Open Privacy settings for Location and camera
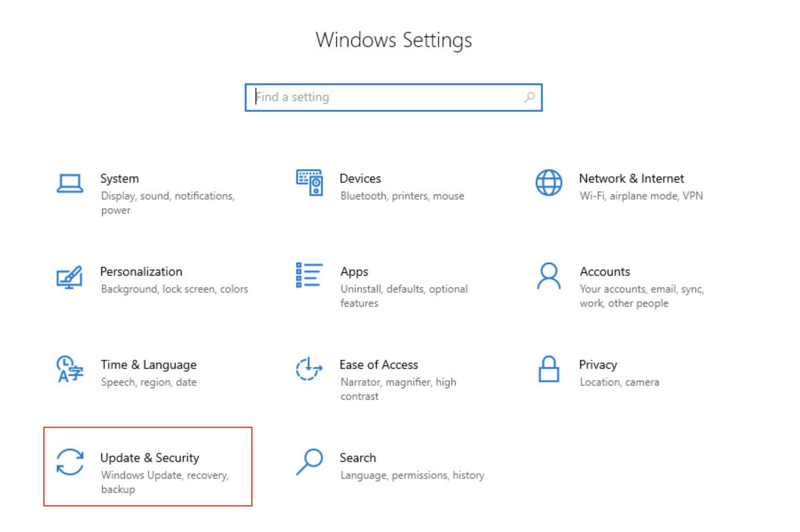Screen dimensions: 800x532 tap(598, 365)
